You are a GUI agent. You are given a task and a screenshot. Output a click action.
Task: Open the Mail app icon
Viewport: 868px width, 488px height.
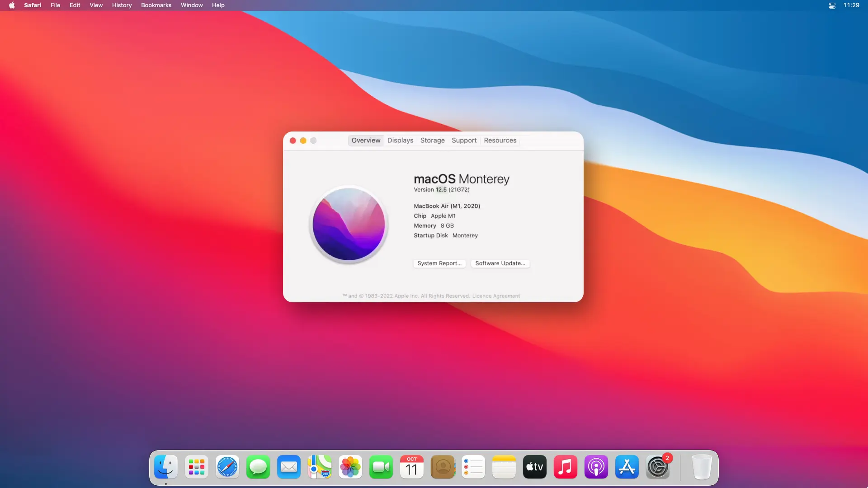click(289, 467)
